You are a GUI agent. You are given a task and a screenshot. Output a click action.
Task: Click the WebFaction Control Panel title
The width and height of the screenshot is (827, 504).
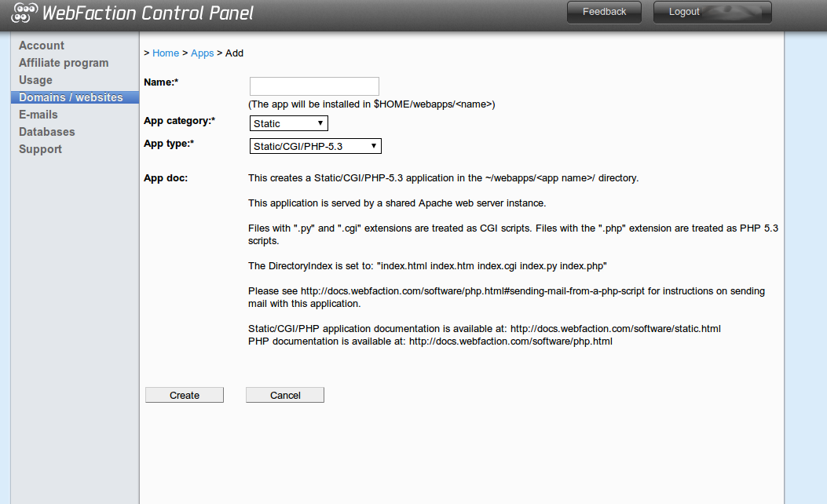148,13
